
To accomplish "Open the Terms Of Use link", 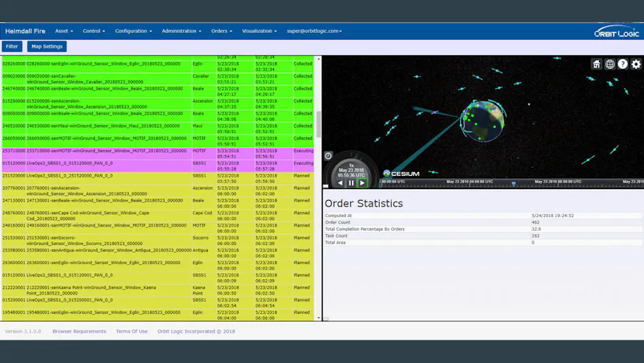I will [132, 332].
